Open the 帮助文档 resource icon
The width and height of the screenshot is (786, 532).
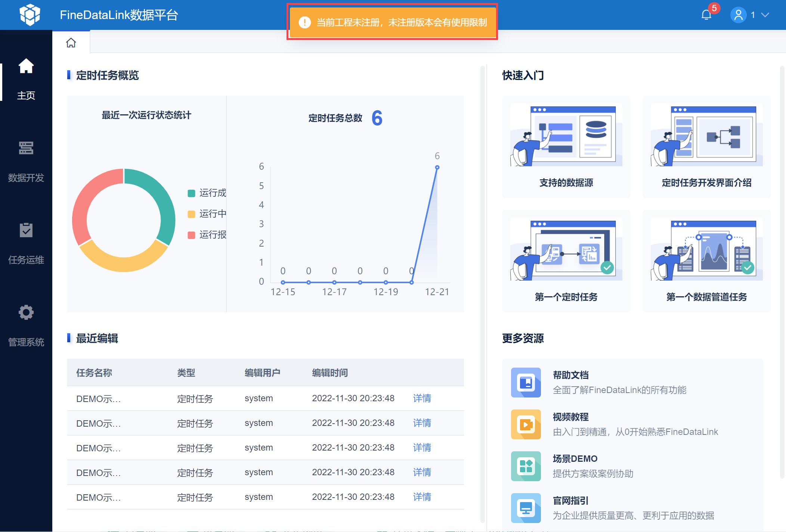coord(526,383)
